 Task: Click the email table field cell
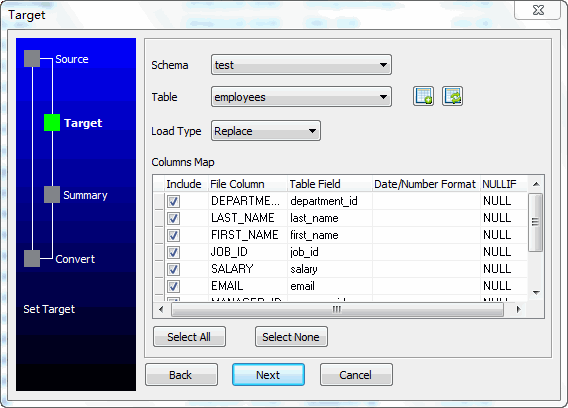pos(330,286)
